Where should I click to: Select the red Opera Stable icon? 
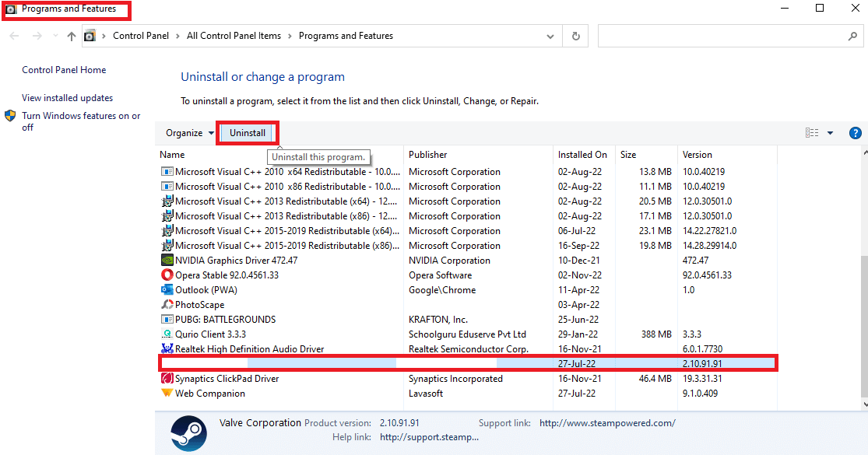(x=168, y=275)
